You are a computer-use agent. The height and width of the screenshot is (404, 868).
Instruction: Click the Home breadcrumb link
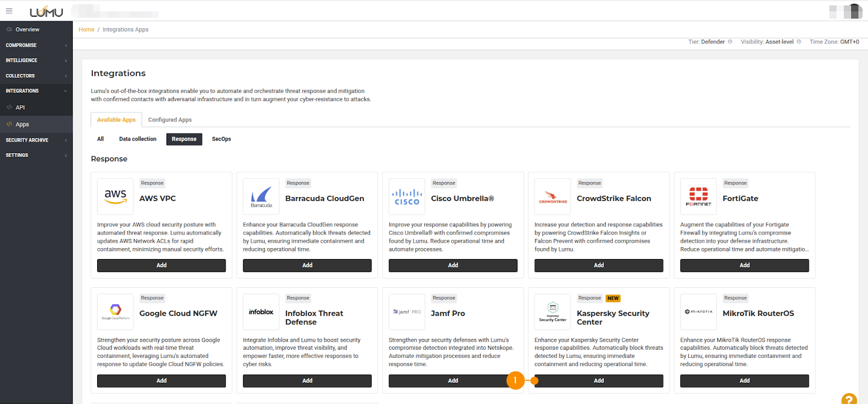[x=86, y=30]
